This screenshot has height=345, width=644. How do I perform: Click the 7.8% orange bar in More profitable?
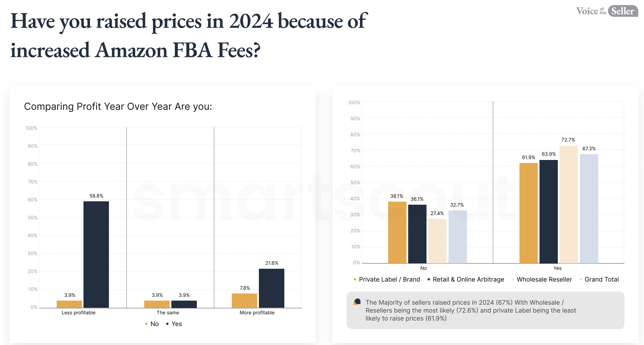tap(244, 301)
